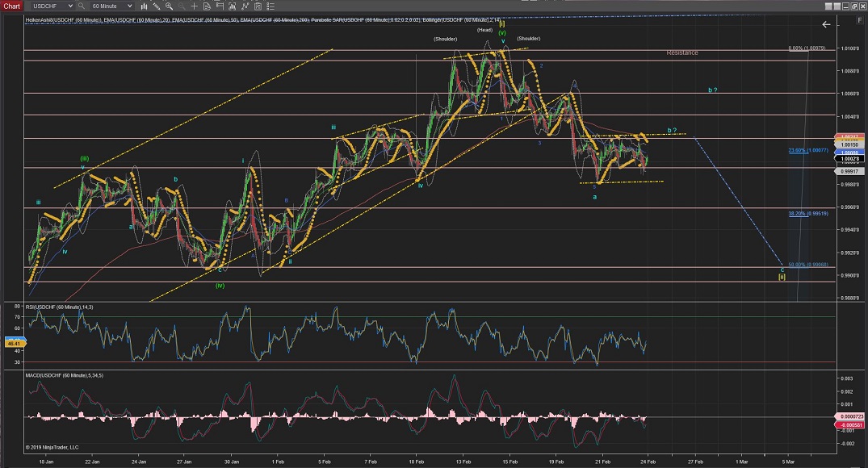The width and height of the screenshot is (868, 468).
Task: Click the 38.20% (0.99519) Fibonacci label
Action: 808,214
